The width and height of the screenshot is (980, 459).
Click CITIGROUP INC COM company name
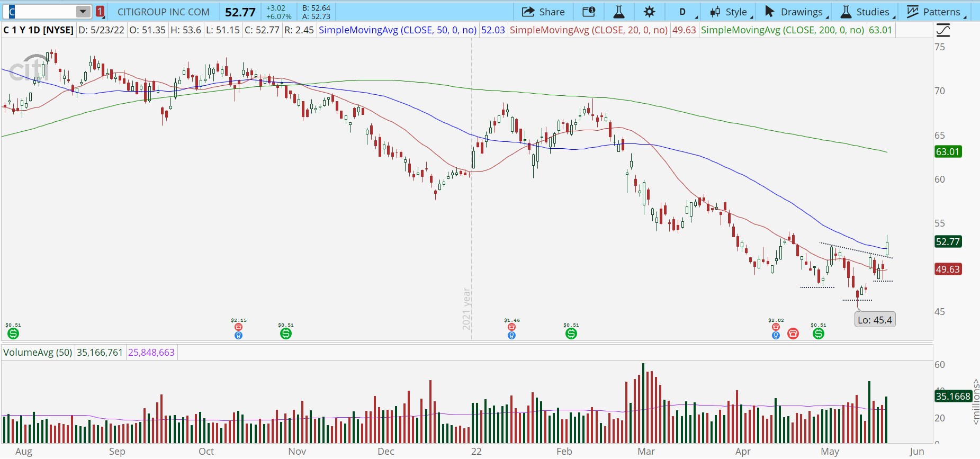click(x=163, y=12)
